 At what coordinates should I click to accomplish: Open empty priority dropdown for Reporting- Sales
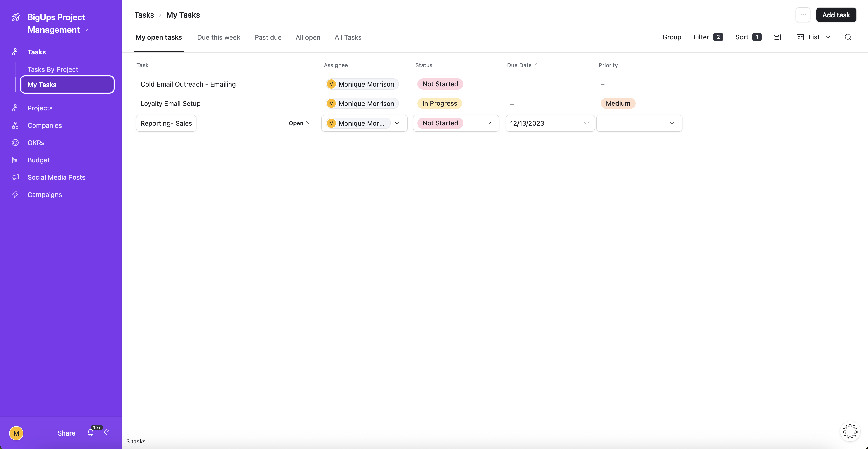point(639,123)
